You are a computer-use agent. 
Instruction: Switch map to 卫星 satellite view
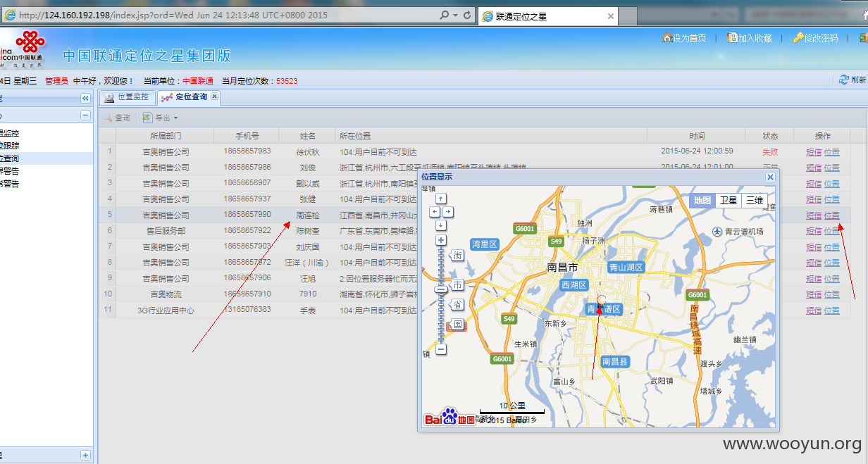coord(728,200)
